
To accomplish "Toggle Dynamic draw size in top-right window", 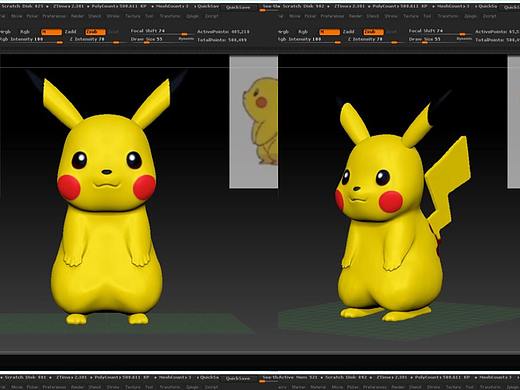I will pyautogui.click(x=464, y=39).
